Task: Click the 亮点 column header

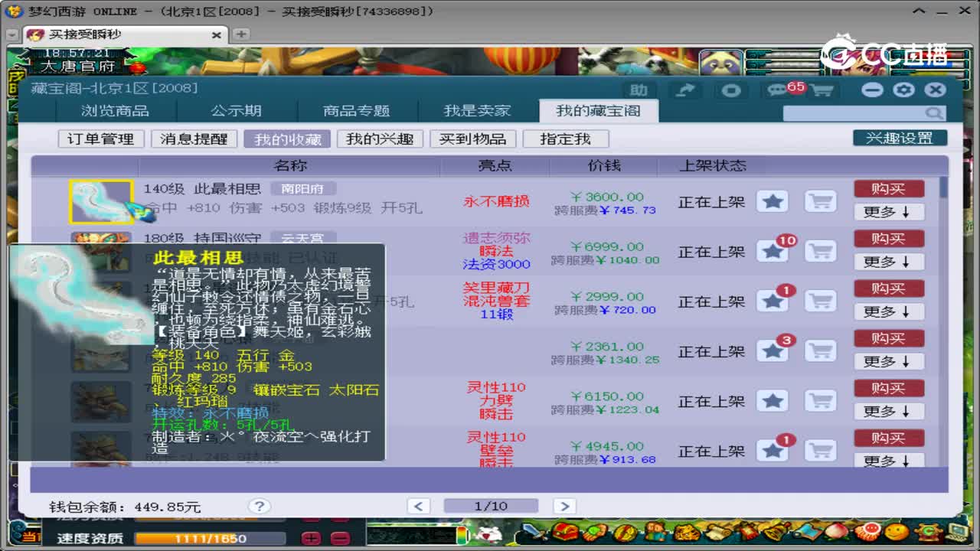Action: [495, 165]
